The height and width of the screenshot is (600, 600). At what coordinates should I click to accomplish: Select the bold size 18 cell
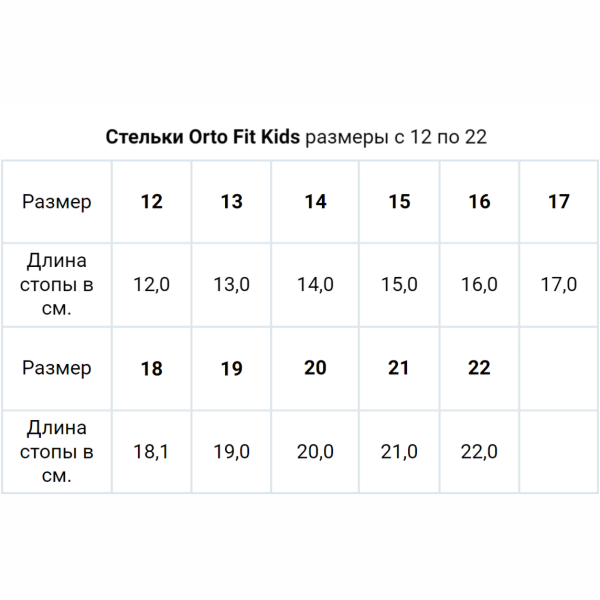click(x=151, y=369)
